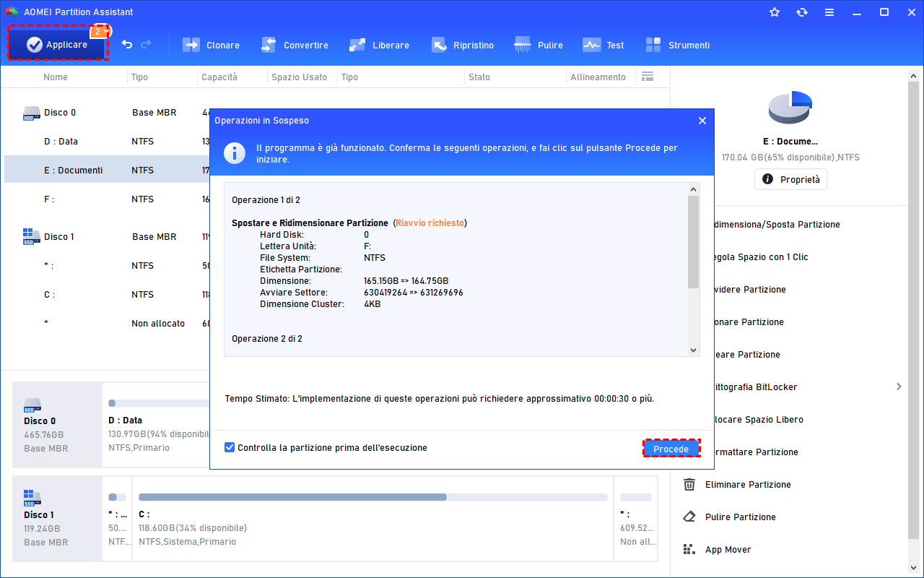
Task: Choose App Mover in the side panel
Action: coord(728,550)
